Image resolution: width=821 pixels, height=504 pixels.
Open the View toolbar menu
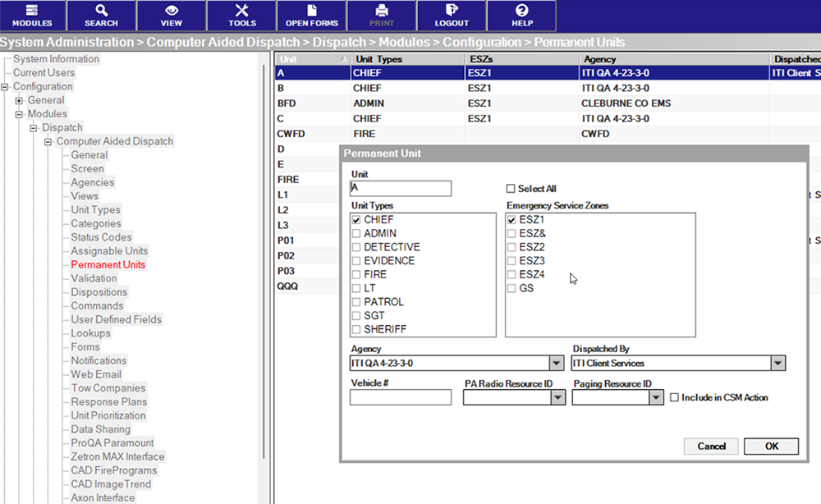coord(171,15)
